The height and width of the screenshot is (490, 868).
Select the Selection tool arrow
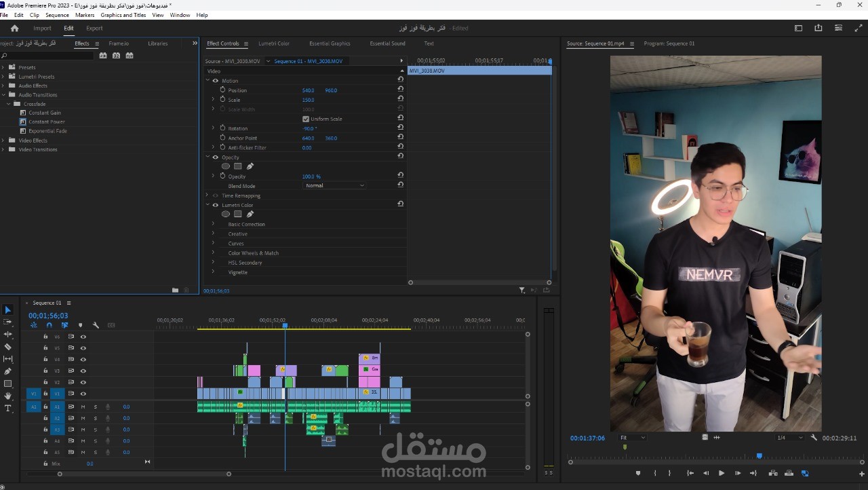click(8, 309)
